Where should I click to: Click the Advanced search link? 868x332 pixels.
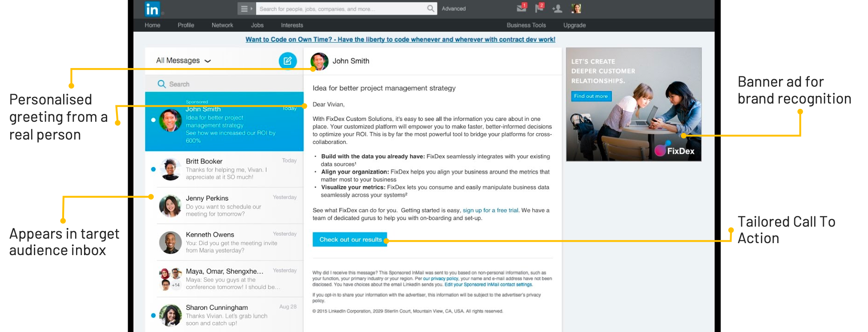454,8
